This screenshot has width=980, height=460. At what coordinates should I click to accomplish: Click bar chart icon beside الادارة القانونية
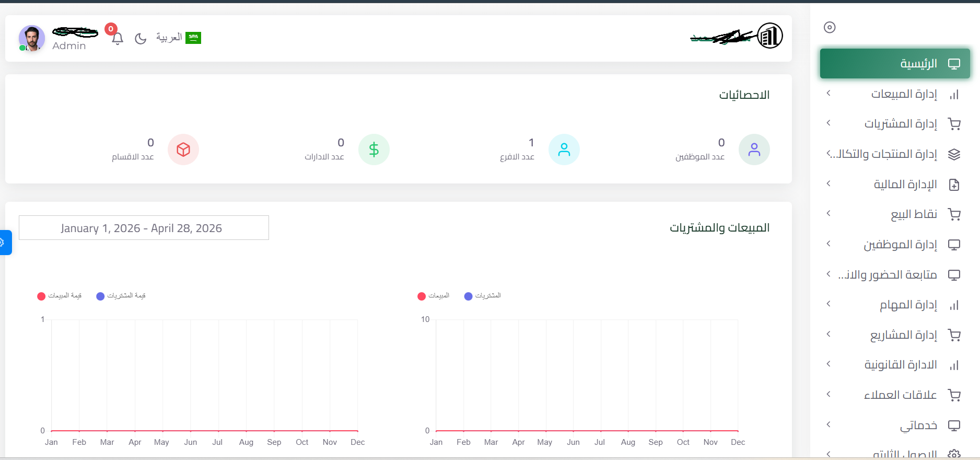click(x=954, y=365)
